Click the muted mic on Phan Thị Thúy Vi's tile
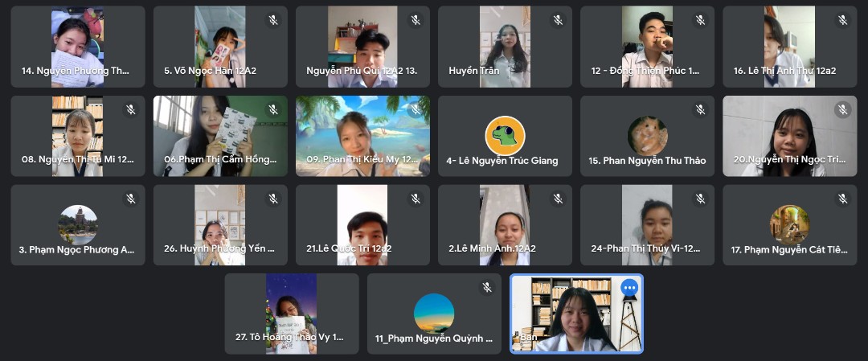868x361 pixels. point(700,199)
